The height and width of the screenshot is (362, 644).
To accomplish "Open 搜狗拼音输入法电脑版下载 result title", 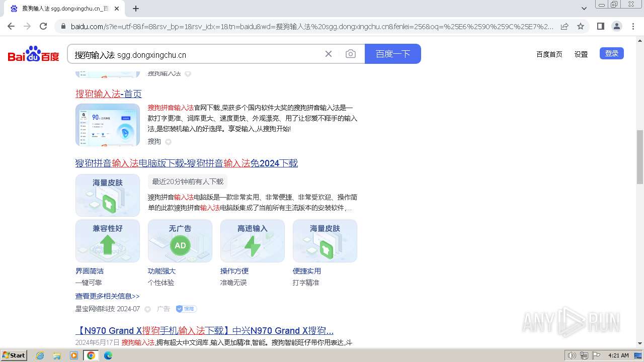I will pos(187,163).
